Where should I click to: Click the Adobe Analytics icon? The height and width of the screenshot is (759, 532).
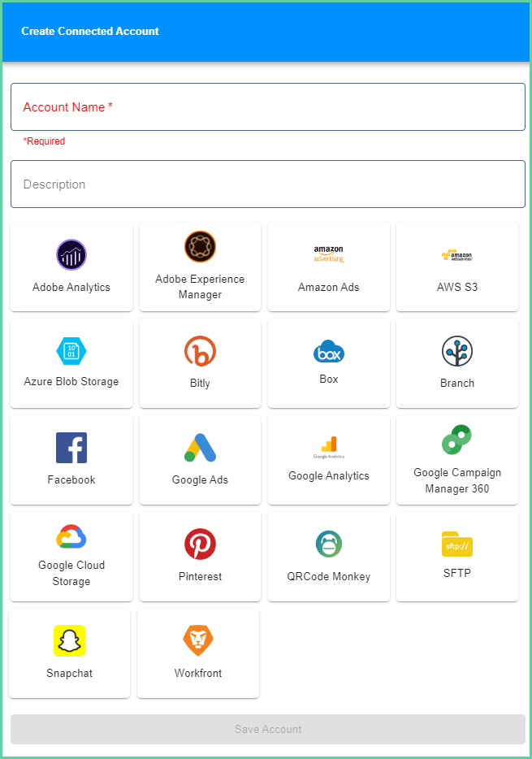(x=71, y=254)
